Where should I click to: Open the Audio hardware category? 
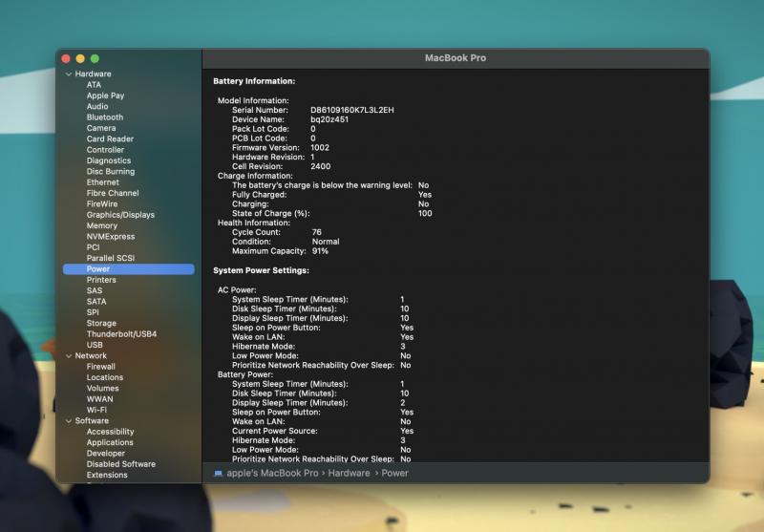pyautogui.click(x=97, y=106)
